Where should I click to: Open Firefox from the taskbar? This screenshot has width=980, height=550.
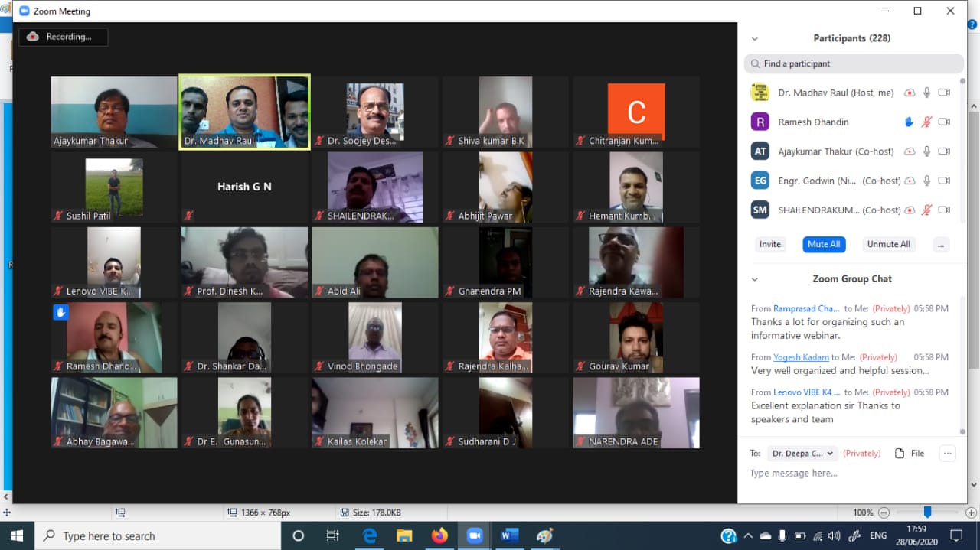click(x=439, y=535)
